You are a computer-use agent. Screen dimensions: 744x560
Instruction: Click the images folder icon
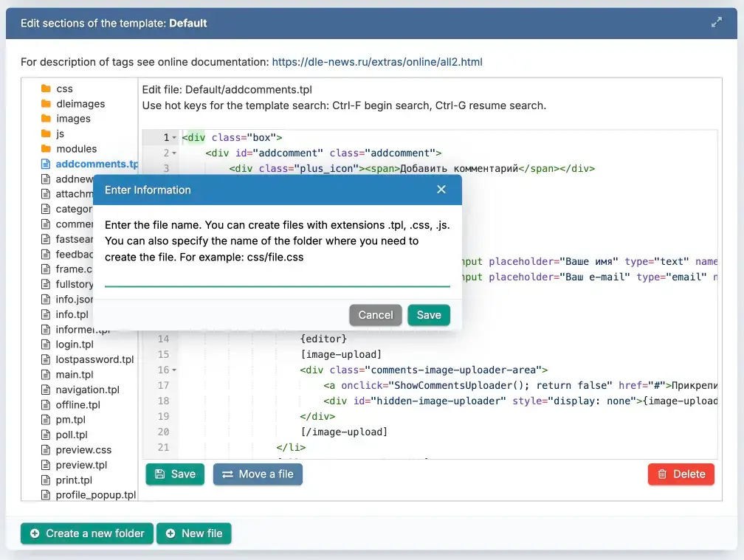coord(46,119)
